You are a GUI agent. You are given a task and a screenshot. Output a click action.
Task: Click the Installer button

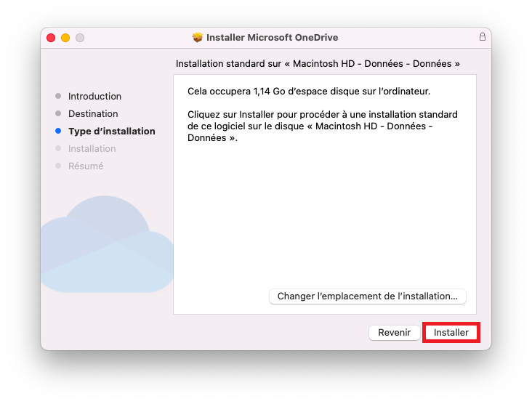coord(451,332)
